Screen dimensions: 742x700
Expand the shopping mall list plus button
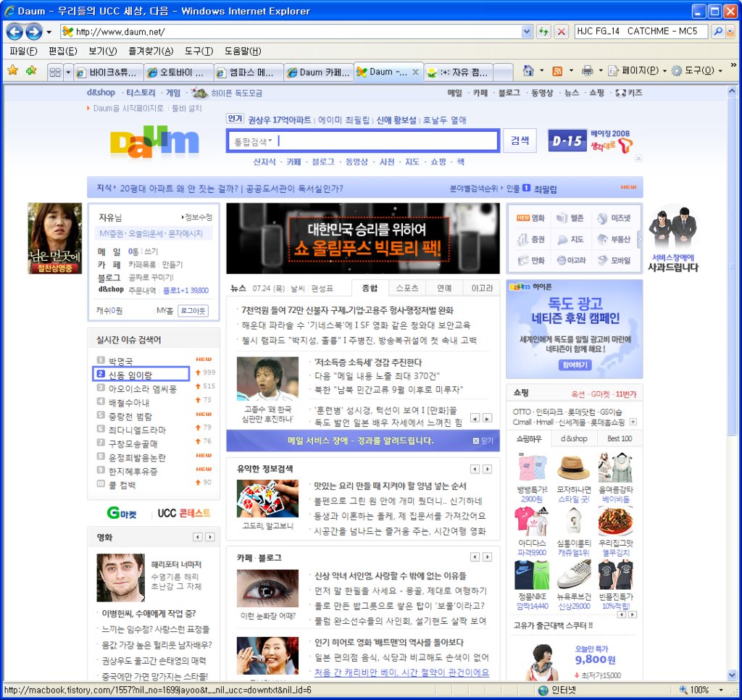pos(633,422)
